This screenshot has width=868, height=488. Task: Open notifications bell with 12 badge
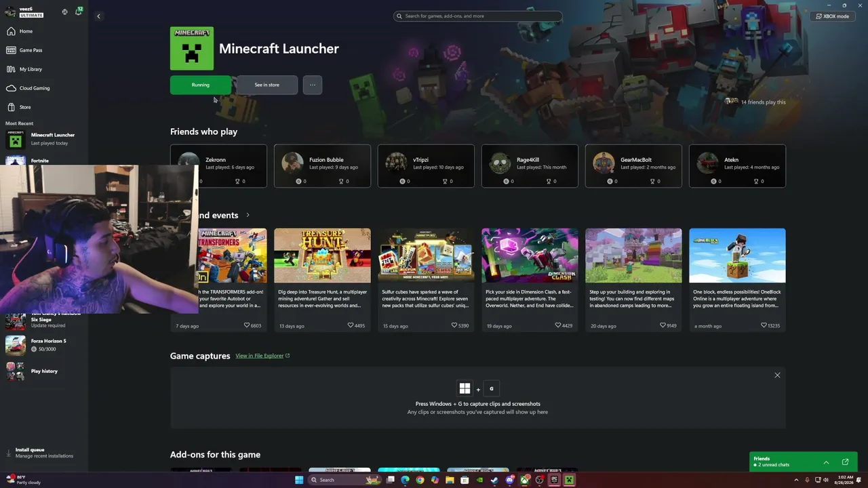coord(79,12)
